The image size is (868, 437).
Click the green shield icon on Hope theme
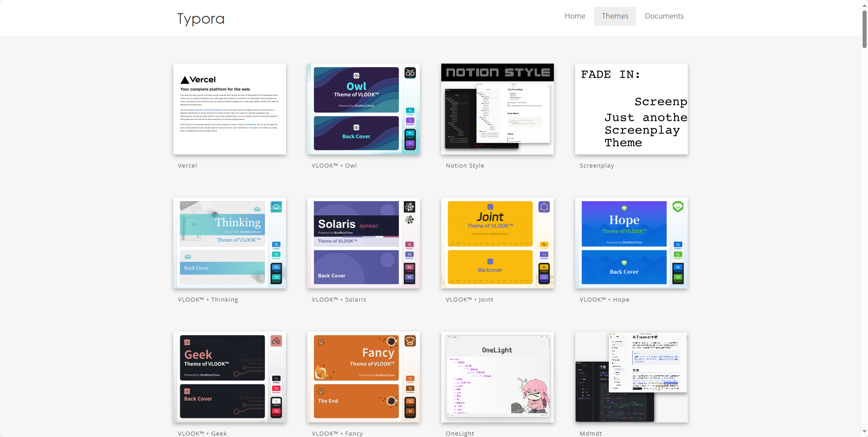678,207
